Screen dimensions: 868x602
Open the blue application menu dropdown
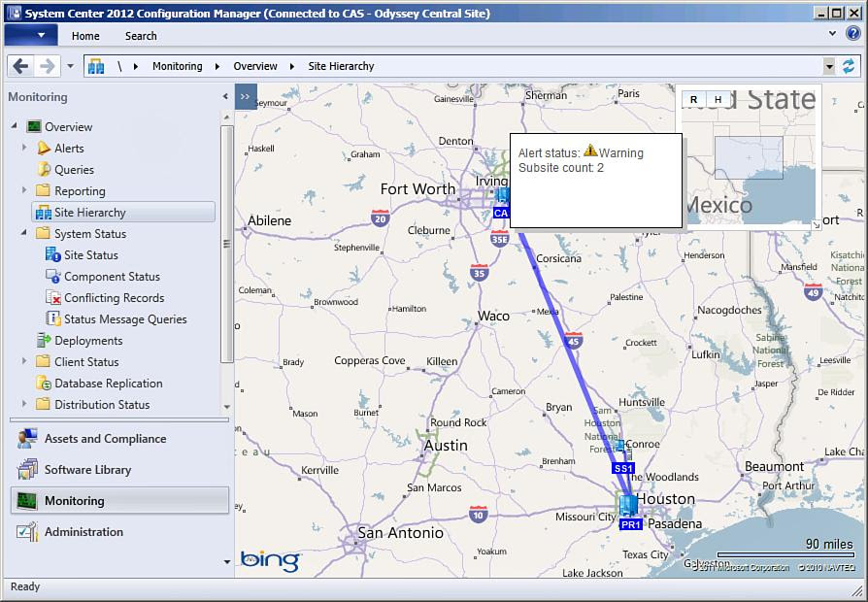pos(31,36)
